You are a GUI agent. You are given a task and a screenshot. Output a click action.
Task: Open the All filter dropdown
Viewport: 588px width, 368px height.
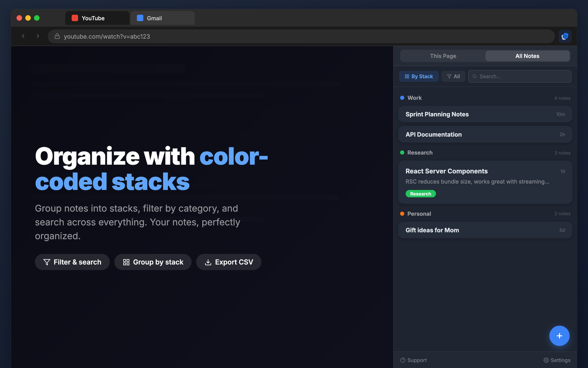tap(453, 76)
